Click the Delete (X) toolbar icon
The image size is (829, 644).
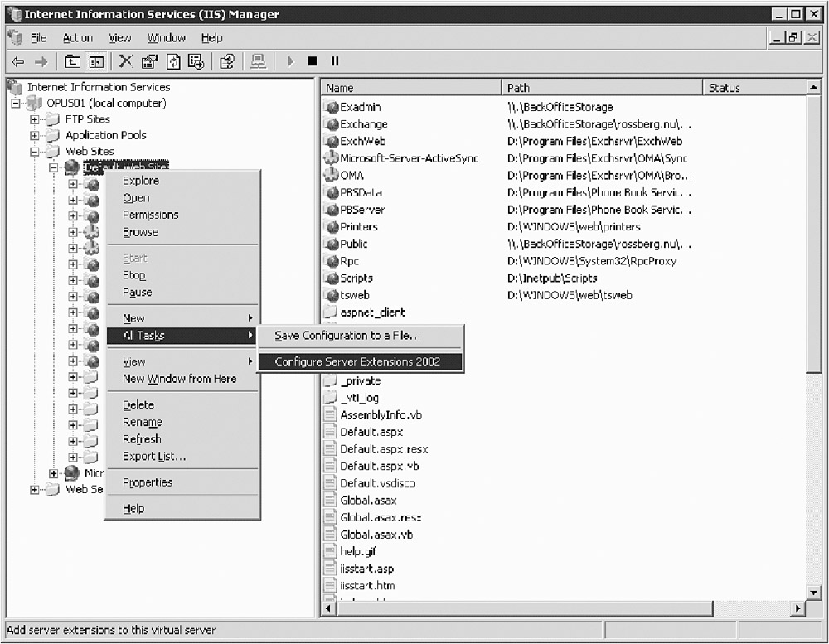pos(126,61)
